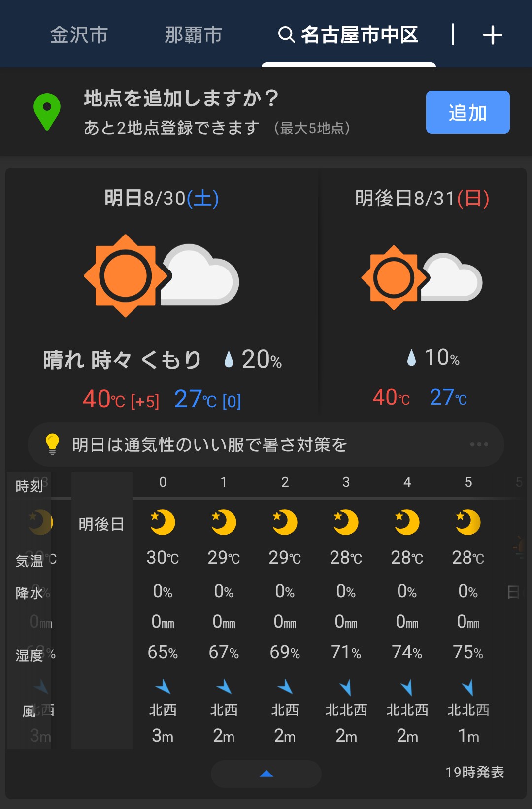Tap the search magnifier icon
The image size is (532, 809).
coord(286,35)
